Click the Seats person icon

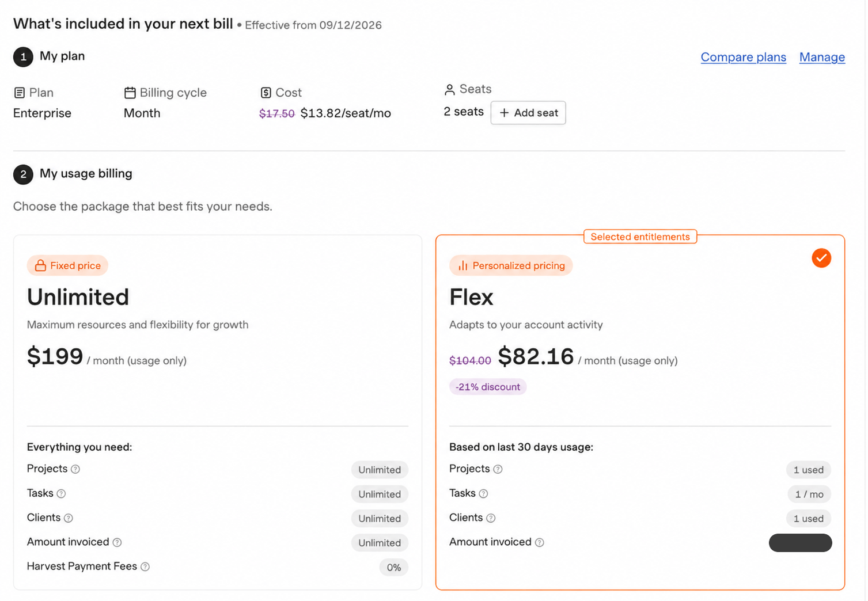click(450, 90)
